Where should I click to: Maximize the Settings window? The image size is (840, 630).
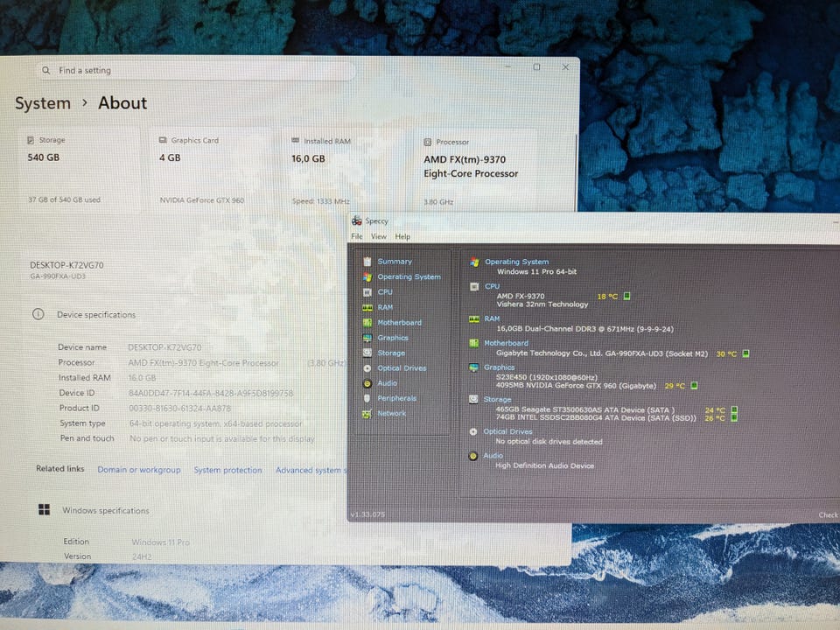536,67
